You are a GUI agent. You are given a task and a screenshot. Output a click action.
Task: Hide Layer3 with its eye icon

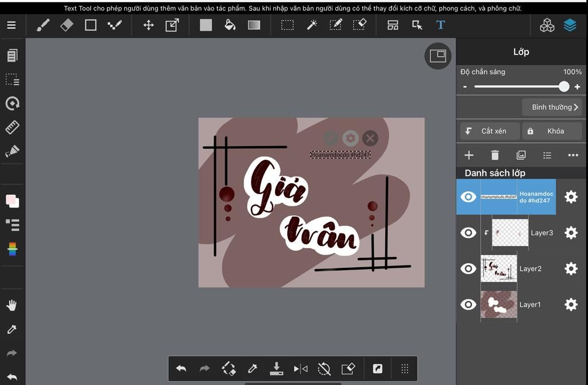point(468,233)
